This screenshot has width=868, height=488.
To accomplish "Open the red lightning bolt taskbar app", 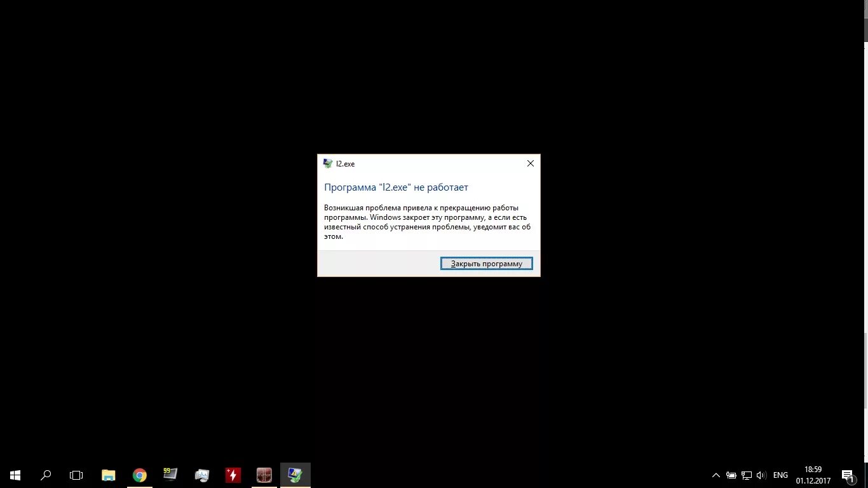I will pos(233,475).
